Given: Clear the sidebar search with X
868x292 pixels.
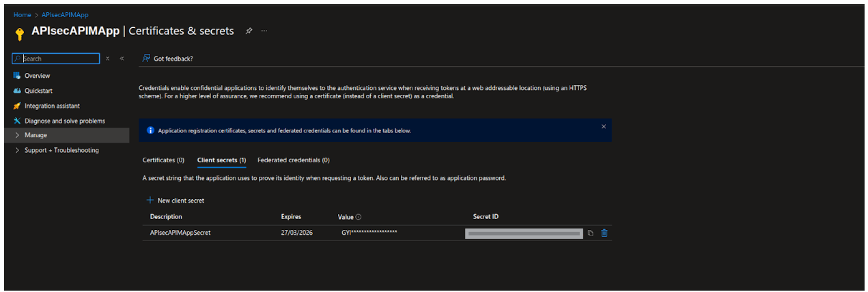Looking at the screenshot, I should tap(108, 59).
